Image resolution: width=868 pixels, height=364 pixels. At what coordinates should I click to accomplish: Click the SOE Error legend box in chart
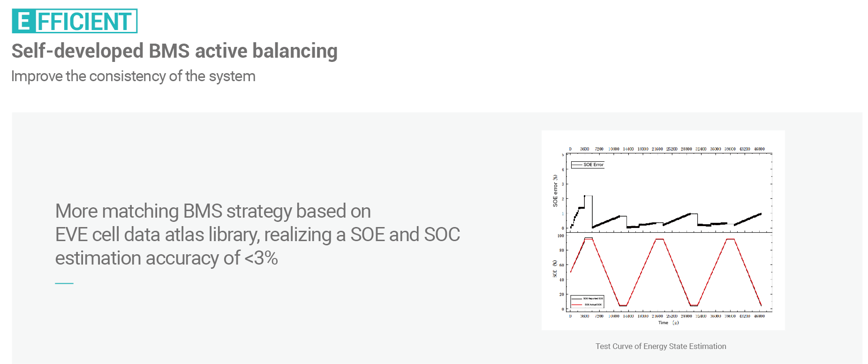click(588, 165)
